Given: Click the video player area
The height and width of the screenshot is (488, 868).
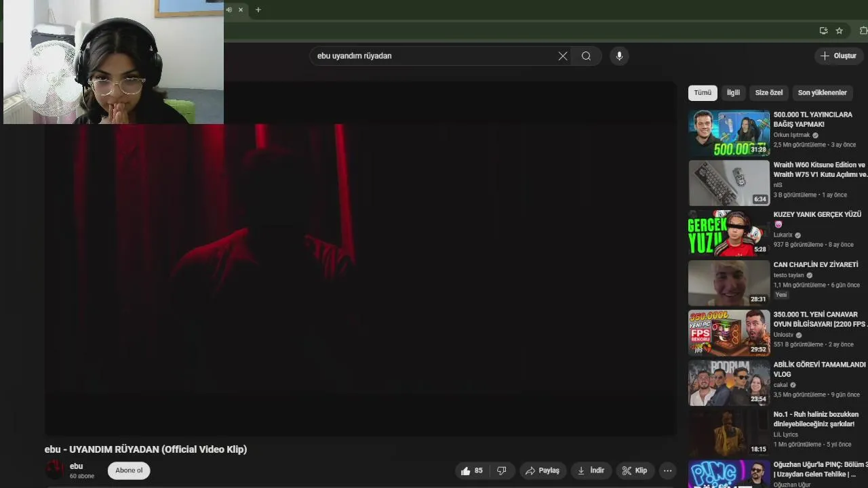Looking at the screenshot, I should coord(360,259).
